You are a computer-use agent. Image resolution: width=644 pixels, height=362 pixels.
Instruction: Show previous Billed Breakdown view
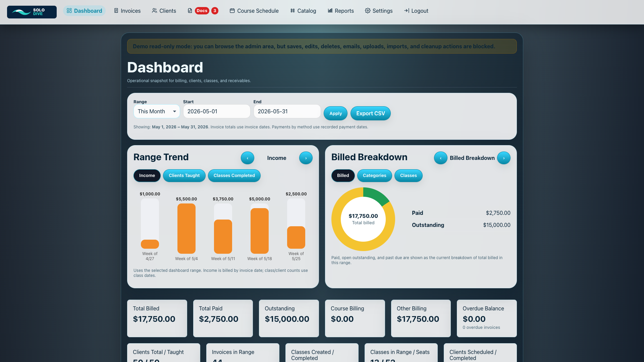click(441, 158)
